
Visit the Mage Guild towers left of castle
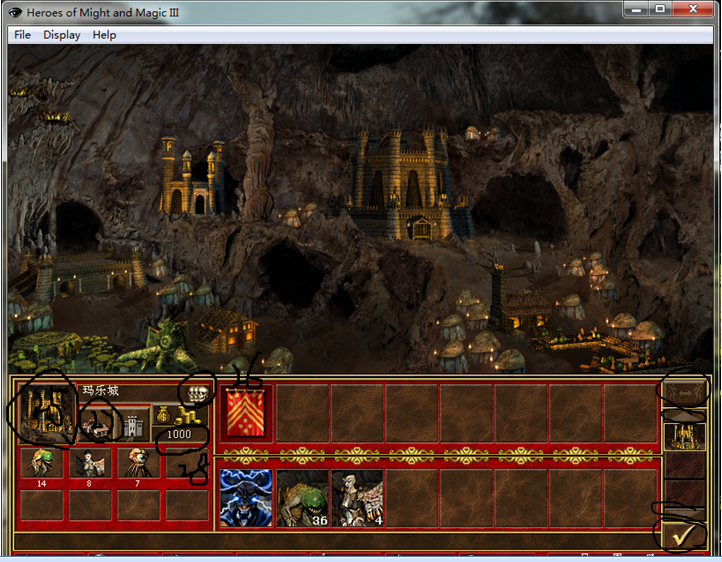[192, 176]
